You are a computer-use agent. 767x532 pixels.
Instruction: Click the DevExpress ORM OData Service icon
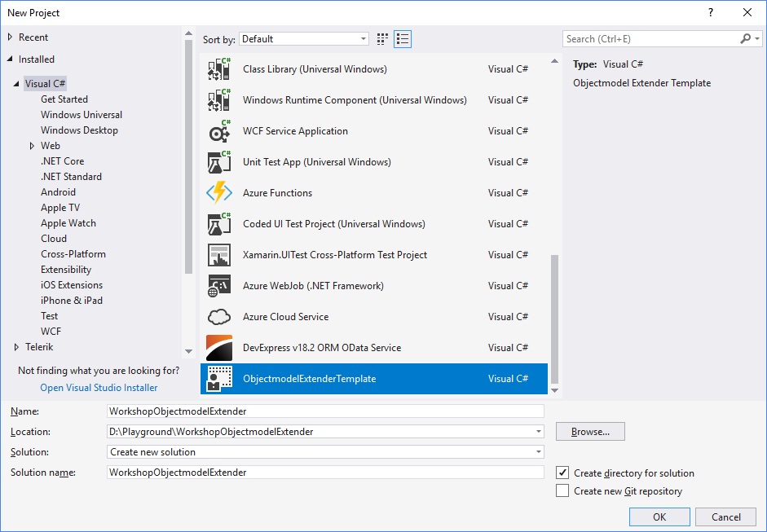coord(219,348)
